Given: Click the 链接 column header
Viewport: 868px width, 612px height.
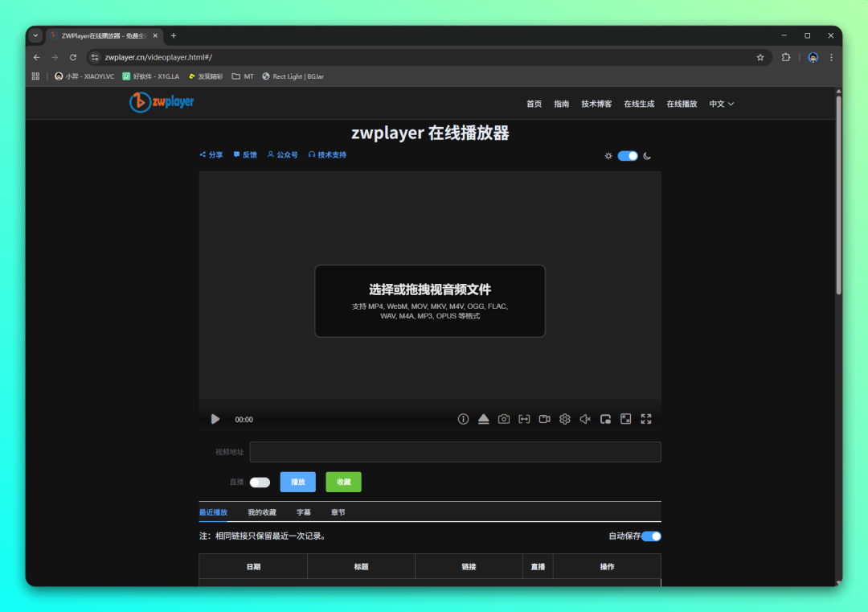Looking at the screenshot, I should click(x=469, y=567).
